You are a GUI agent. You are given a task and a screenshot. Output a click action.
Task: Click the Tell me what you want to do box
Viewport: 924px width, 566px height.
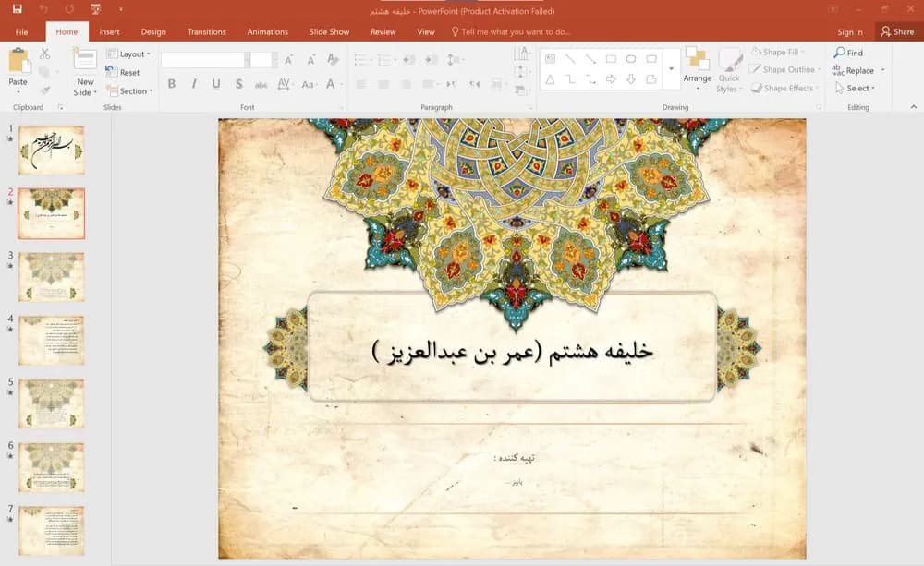pos(510,31)
